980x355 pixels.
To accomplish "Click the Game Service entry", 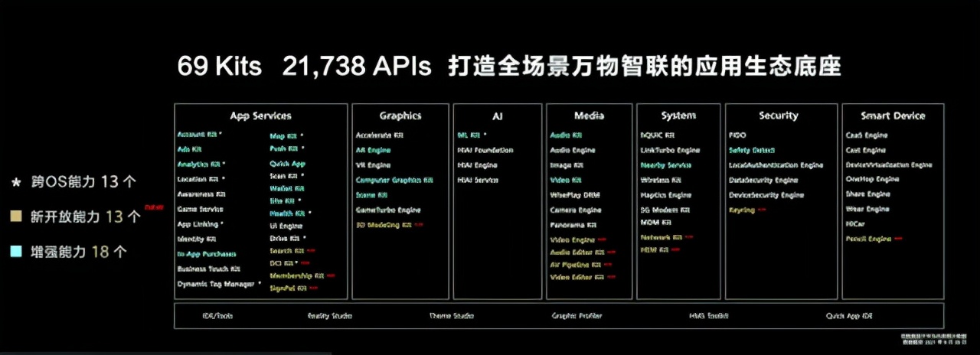I will tap(200, 209).
